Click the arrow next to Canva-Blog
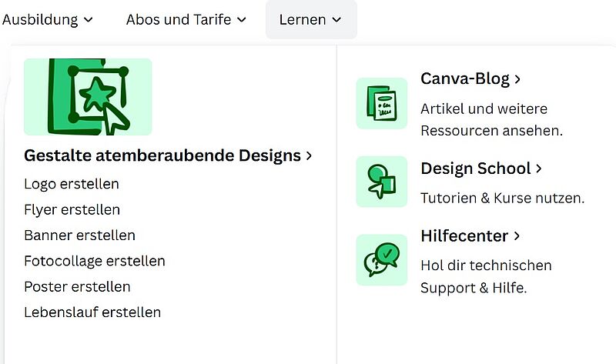Image resolution: width=616 pixels, height=364 pixels. [517, 79]
